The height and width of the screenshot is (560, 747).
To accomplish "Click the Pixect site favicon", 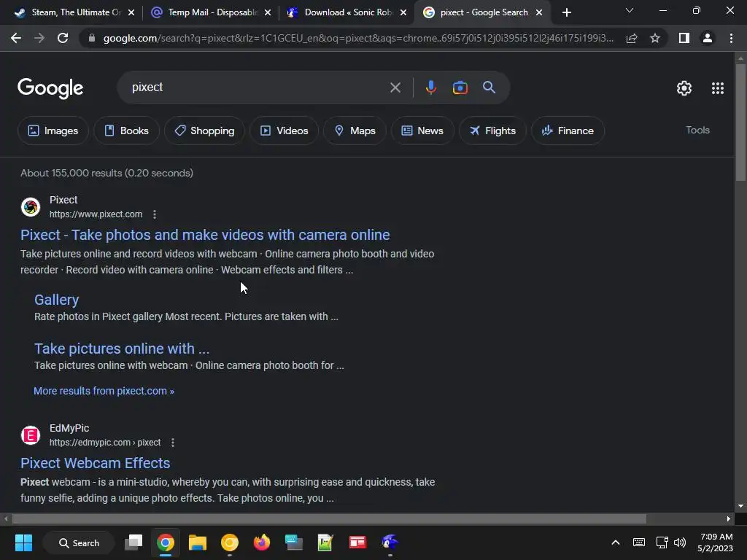I will tap(31, 207).
